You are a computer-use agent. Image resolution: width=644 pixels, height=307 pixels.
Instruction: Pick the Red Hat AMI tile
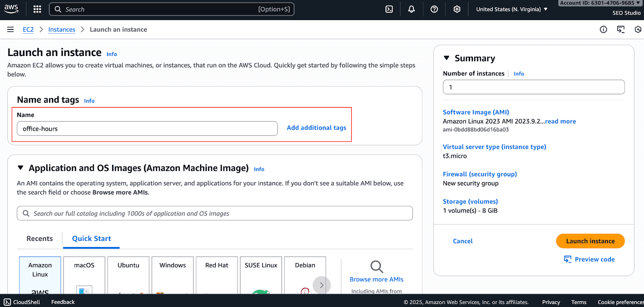click(x=217, y=275)
